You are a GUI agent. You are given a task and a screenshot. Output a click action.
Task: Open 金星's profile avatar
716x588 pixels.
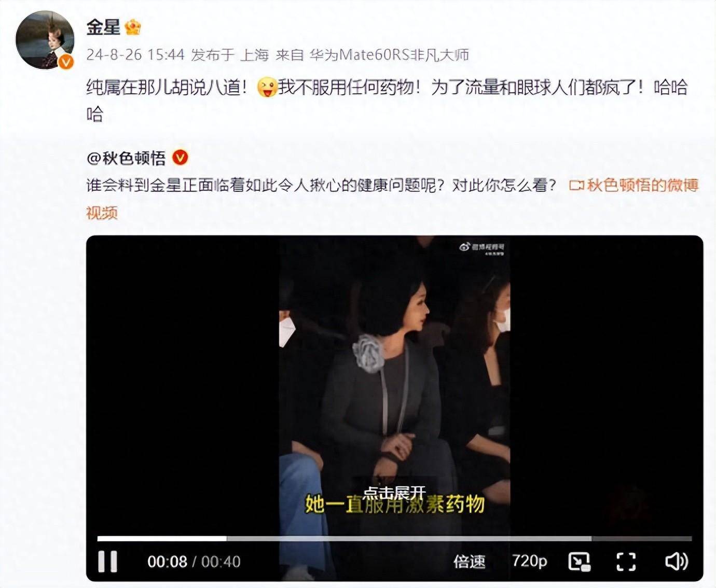[x=45, y=40]
